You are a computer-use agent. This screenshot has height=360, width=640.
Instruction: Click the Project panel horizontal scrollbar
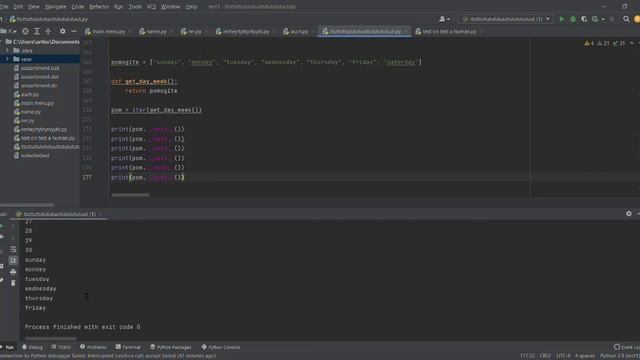coord(27,205)
